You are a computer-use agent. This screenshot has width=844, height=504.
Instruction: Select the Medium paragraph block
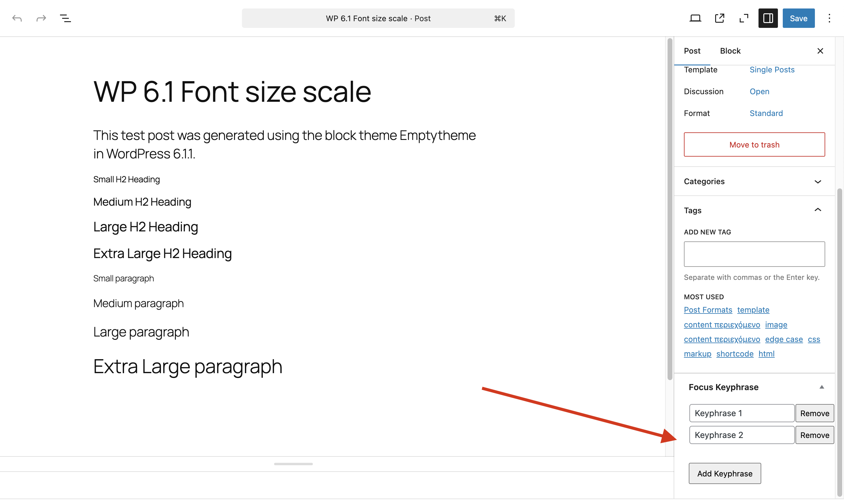[x=138, y=303]
